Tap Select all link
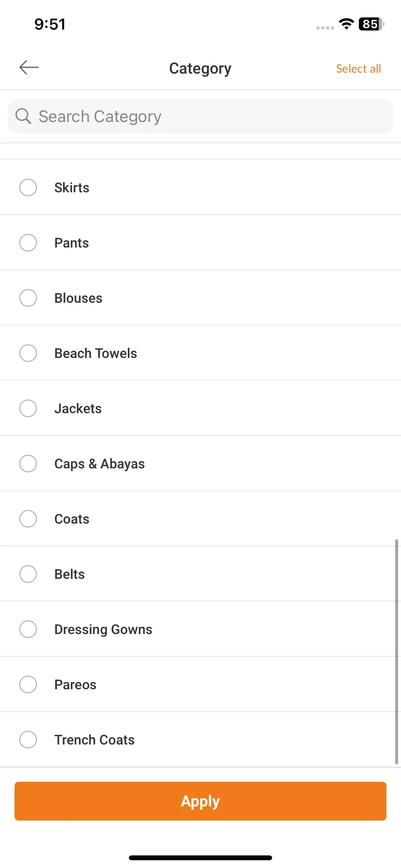The height and width of the screenshot is (868, 401). [358, 69]
